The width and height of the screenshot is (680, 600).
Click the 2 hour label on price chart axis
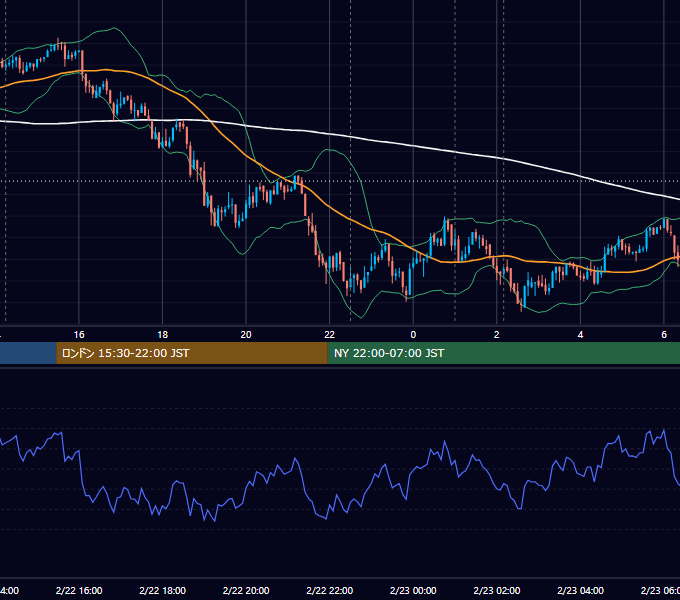pos(497,335)
